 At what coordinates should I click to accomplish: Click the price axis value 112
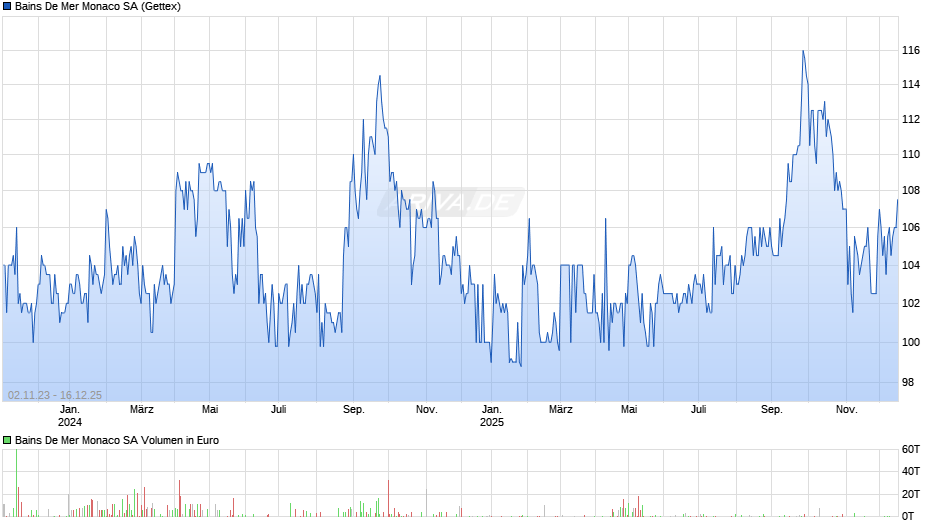[x=911, y=119]
